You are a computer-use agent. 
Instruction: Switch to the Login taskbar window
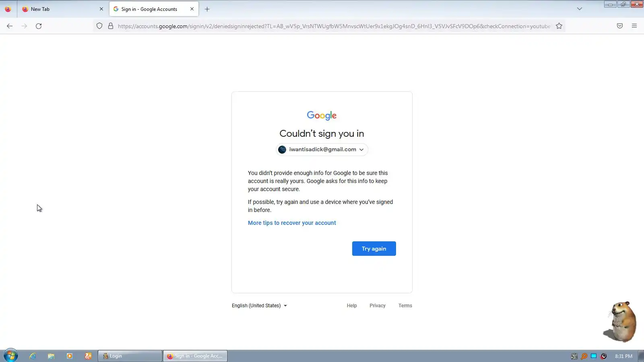tap(130, 356)
